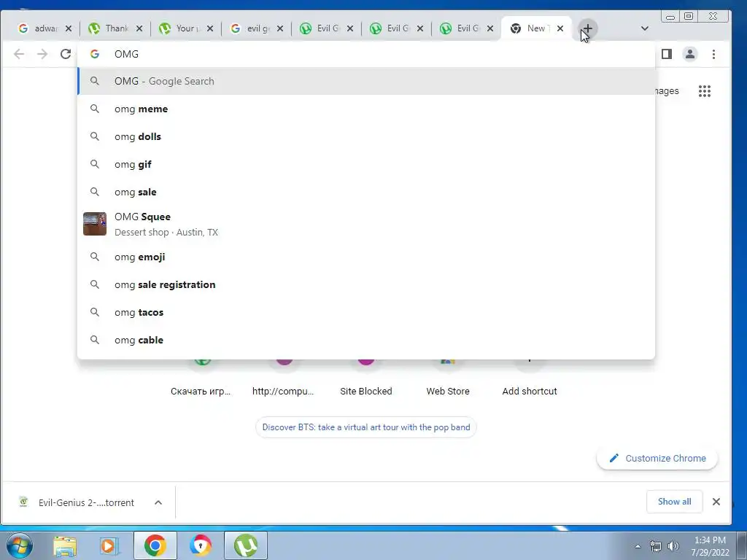The width and height of the screenshot is (747, 560).
Task: Open the uTorrent taskbar icon
Action: click(x=246, y=545)
